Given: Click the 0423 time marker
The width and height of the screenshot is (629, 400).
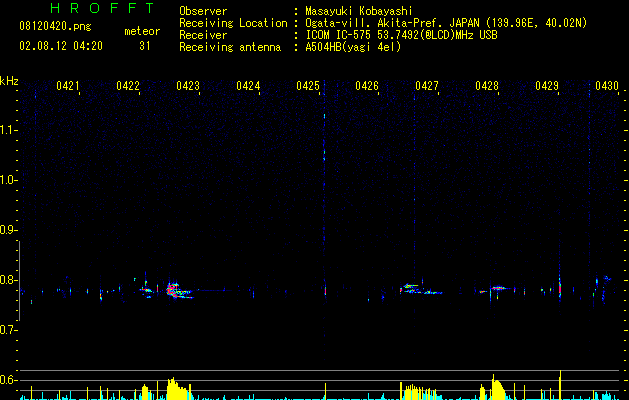Looking at the screenshot, I should (x=188, y=86).
